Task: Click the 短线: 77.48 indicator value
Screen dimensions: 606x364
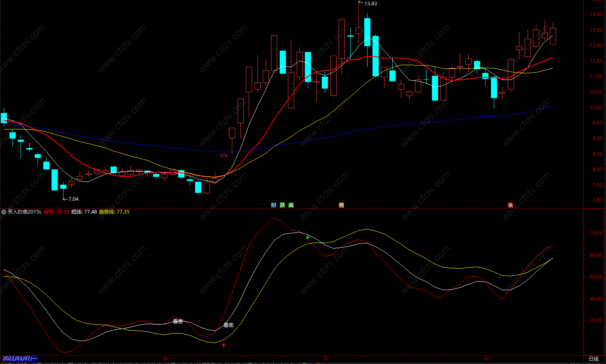Action: [x=84, y=212]
